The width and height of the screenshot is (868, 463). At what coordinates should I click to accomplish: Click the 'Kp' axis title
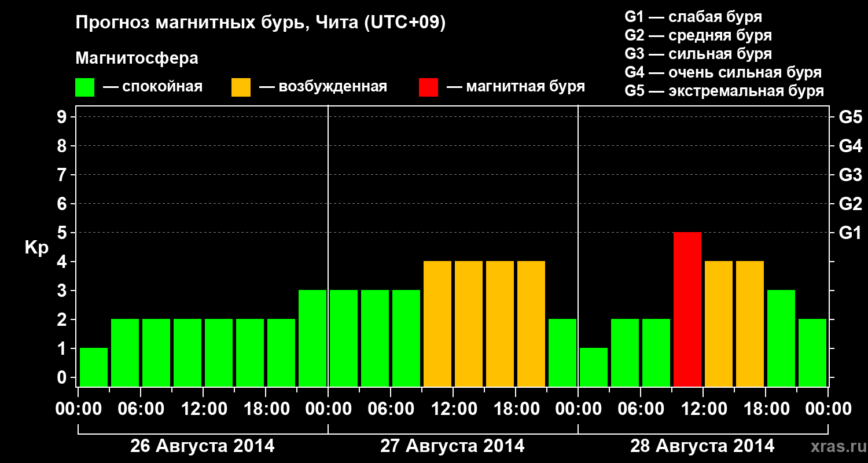36,248
